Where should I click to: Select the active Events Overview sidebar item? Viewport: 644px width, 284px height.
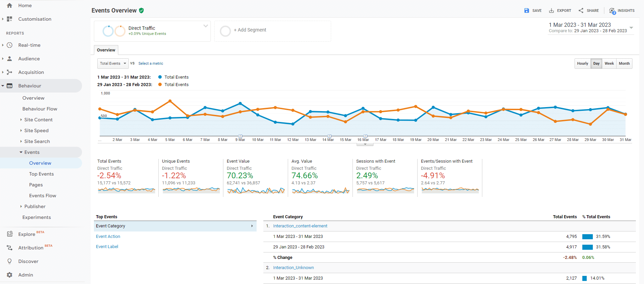click(40, 163)
